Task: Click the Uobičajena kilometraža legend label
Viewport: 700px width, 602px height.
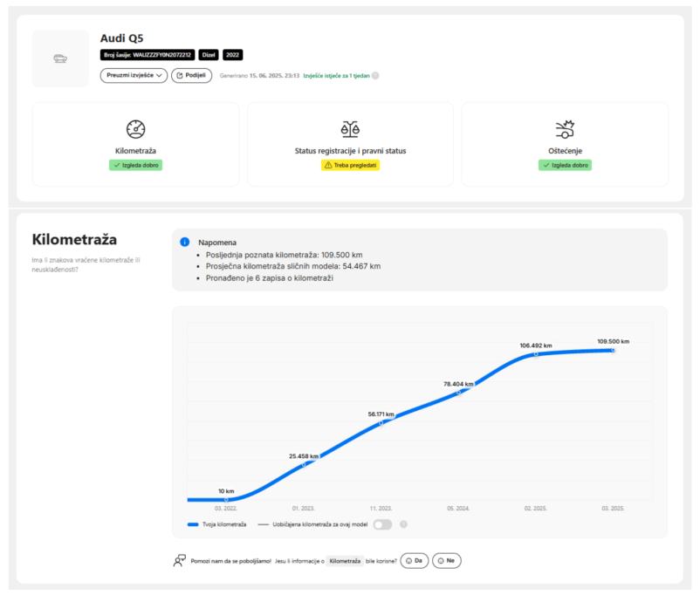Action: click(x=319, y=524)
